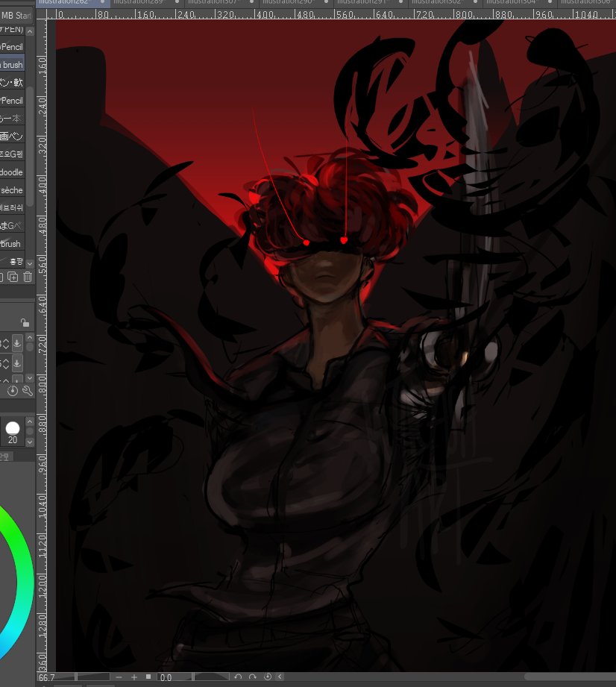Zoom in with the plus icon

click(134, 677)
